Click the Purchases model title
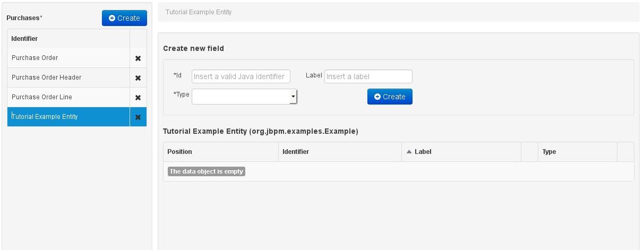 (24, 18)
